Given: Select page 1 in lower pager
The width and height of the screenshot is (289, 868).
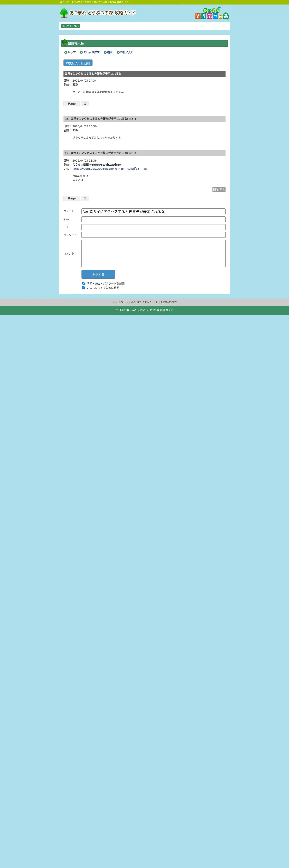Looking at the screenshot, I should click(x=85, y=199).
